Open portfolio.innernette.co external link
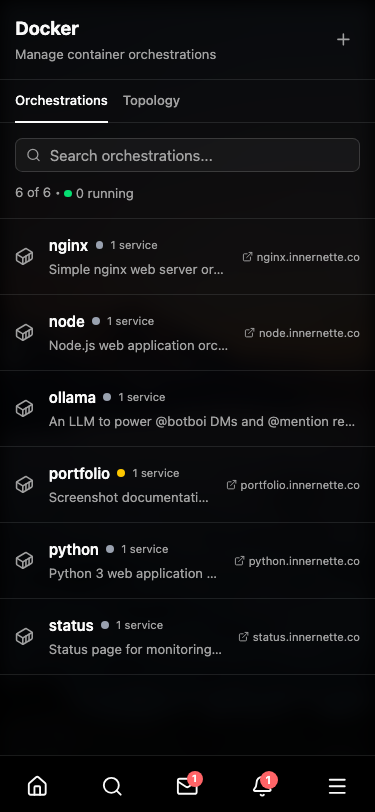Viewport: 375px width, 812px height. click(293, 485)
